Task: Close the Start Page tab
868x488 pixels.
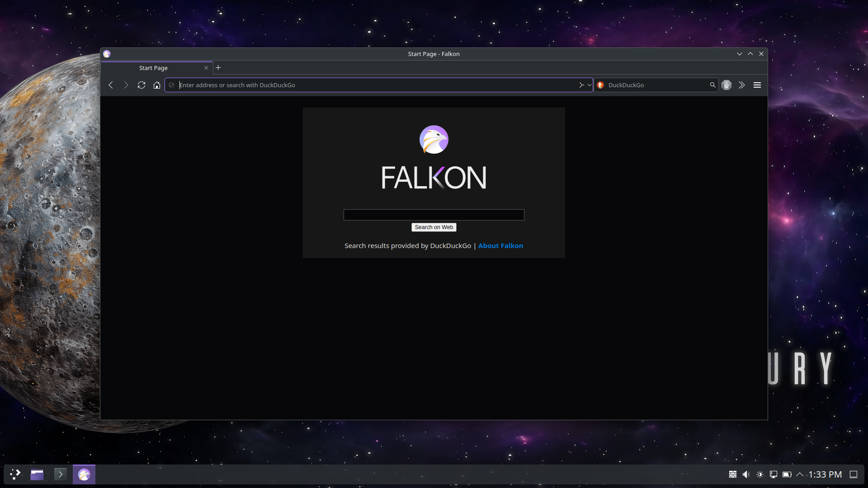Action: pyautogui.click(x=206, y=68)
